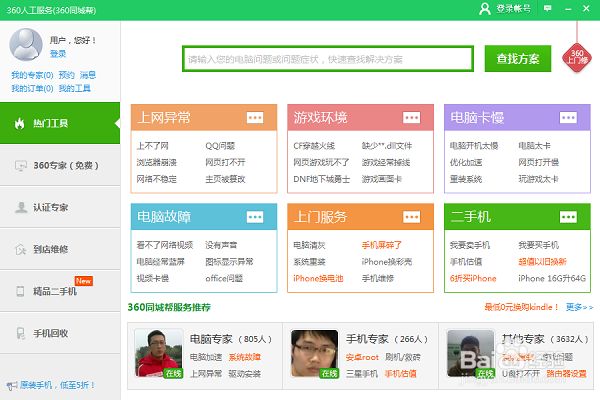Select 浏览器崩溃 problem entry

point(157,162)
